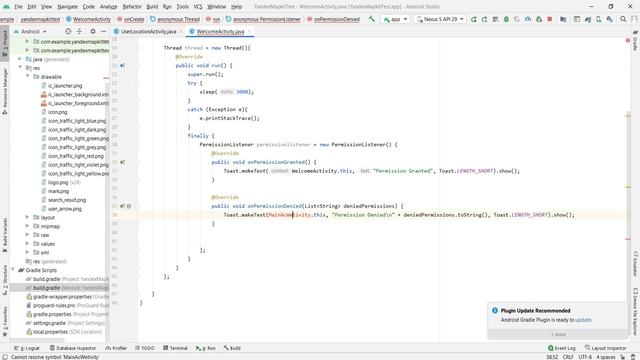This screenshot has width=640, height=360.
Task: Open the Database Inspector tool window
Action: coord(73,348)
